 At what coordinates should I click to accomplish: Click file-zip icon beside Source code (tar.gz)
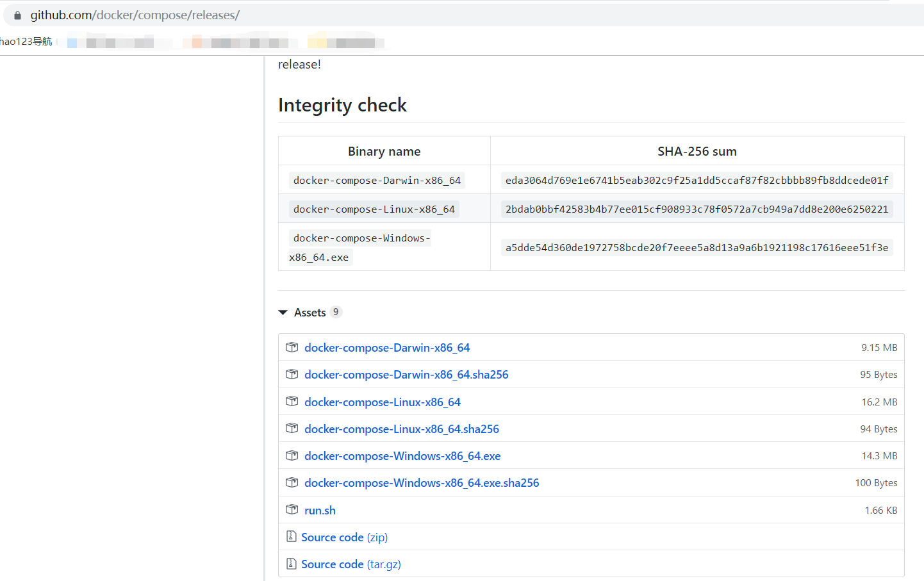pos(292,564)
